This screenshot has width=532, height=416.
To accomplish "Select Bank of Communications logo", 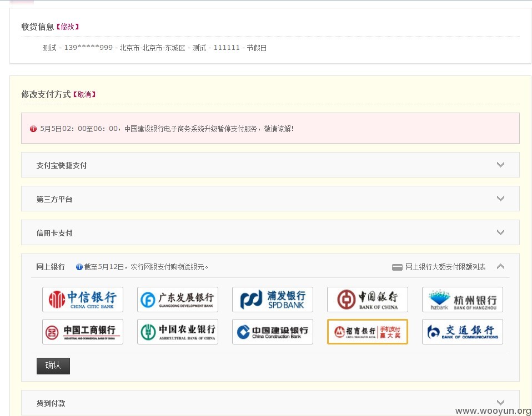I will point(463,332).
